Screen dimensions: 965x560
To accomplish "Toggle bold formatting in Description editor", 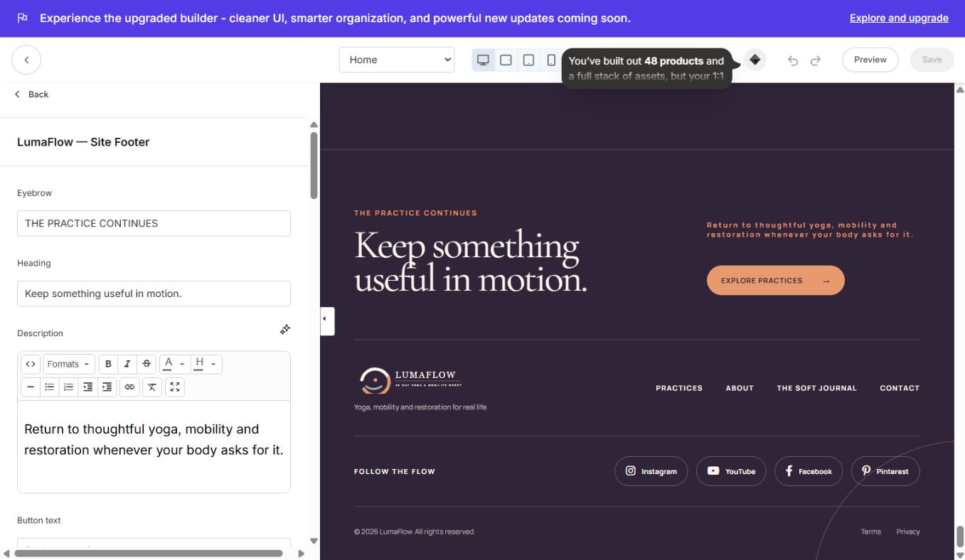I will [x=108, y=364].
